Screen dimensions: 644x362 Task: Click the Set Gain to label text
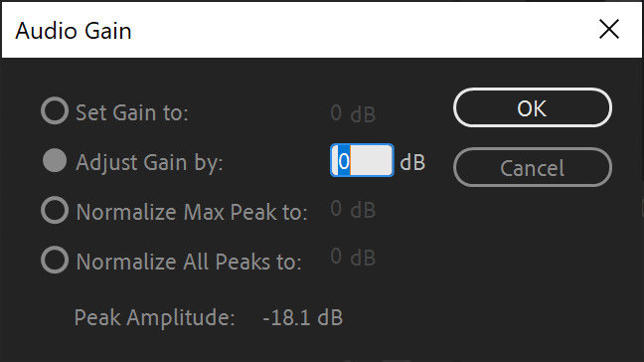132,112
